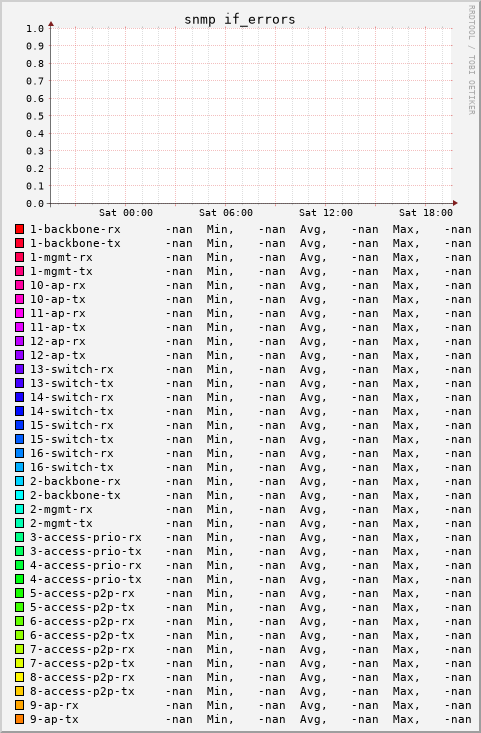Select the blue 14-switch-tx color square
The width and height of the screenshot is (481, 733).
coord(20,411)
